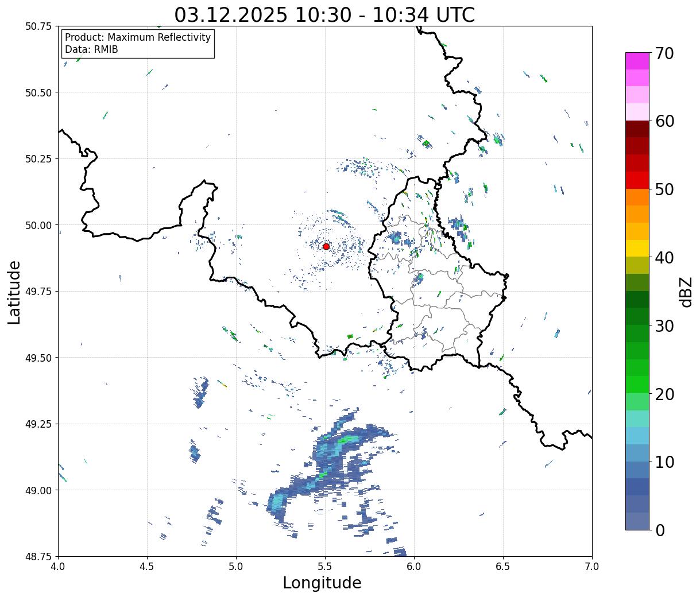Click latitude tick label 48.75
The image size is (700, 597).
click(x=40, y=556)
